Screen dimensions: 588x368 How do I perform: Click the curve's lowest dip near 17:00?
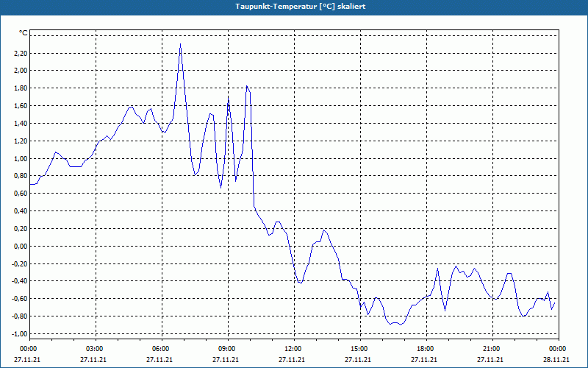click(x=401, y=325)
